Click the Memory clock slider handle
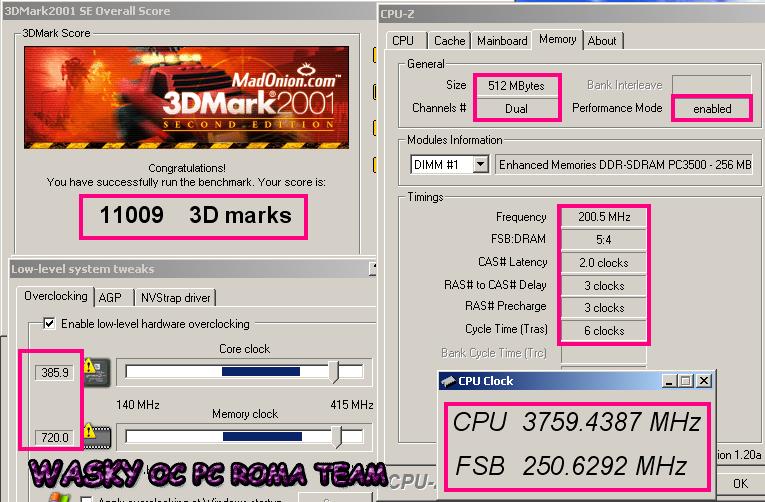Viewport: 765px width, 502px height. (x=337, y=436)
